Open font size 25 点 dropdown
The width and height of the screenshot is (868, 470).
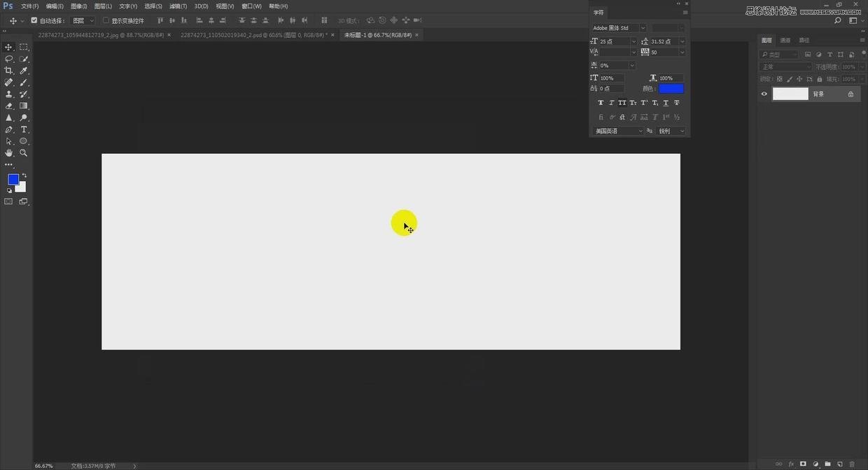(x=634, y=42)
